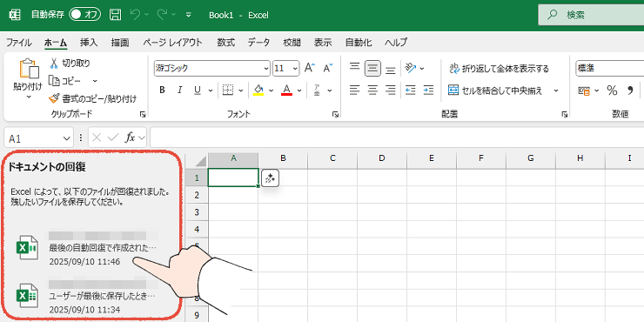Select middle vertical align icon
This screenshot has width=644, height=322.
click(372, 68)
